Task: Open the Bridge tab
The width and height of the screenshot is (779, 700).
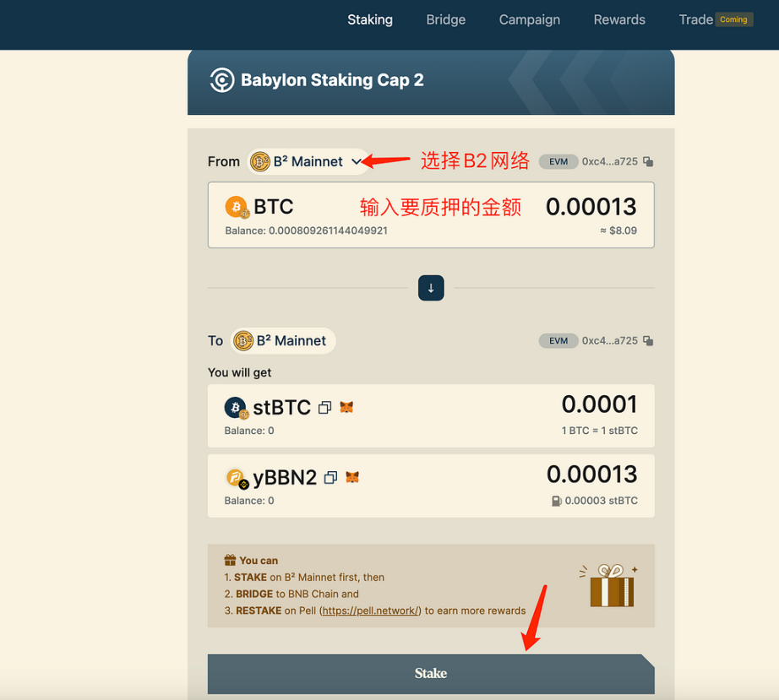Action: [445, 20]
